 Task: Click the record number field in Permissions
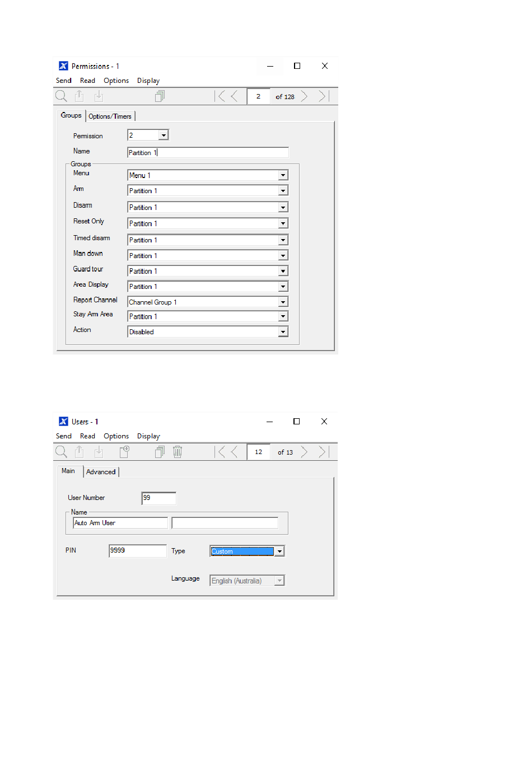(258, 96)
